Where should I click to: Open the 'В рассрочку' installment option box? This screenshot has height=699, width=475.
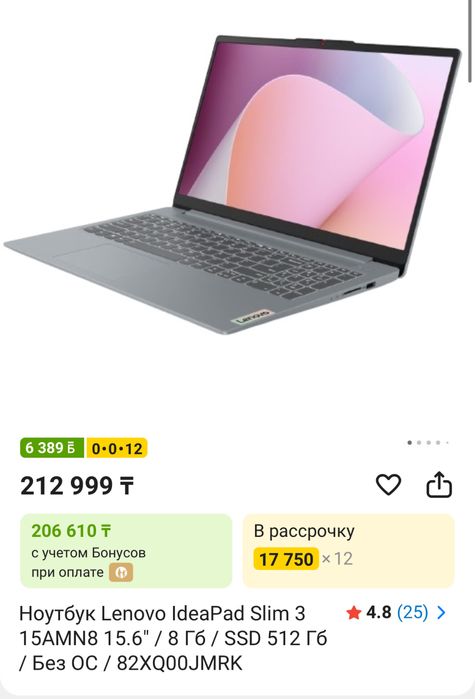348,551
